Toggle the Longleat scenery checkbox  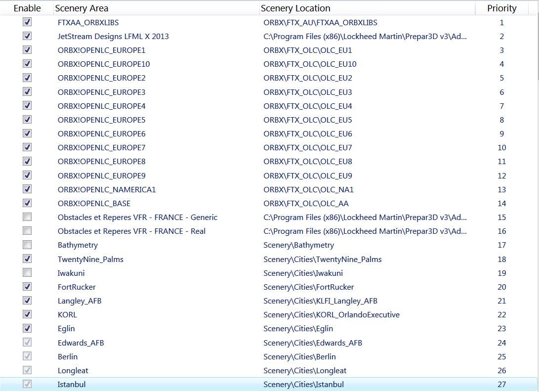[x=27, y=370]
